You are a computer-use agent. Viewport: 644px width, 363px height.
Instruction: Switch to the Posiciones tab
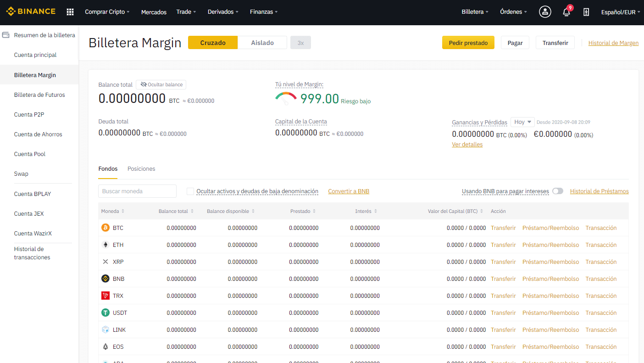click(141, 169)
